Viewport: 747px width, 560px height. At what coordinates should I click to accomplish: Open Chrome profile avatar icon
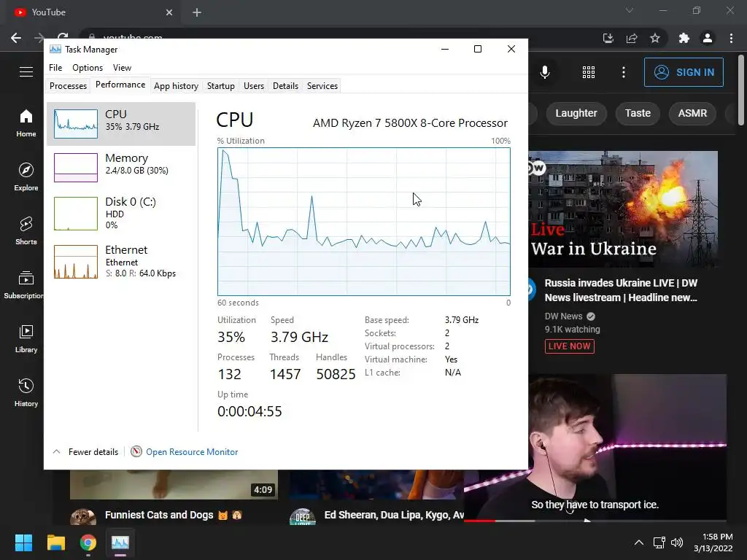tap(708, 38)
